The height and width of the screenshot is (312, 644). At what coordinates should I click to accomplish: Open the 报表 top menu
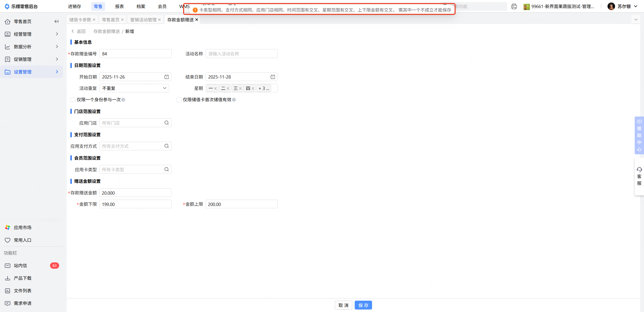(x=119, y=6)
